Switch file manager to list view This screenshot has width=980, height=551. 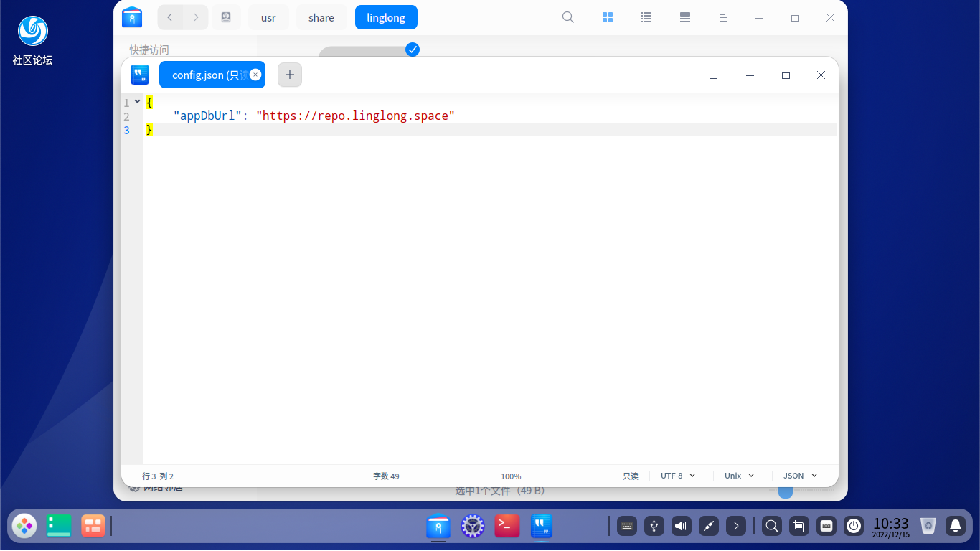point(646,17)
